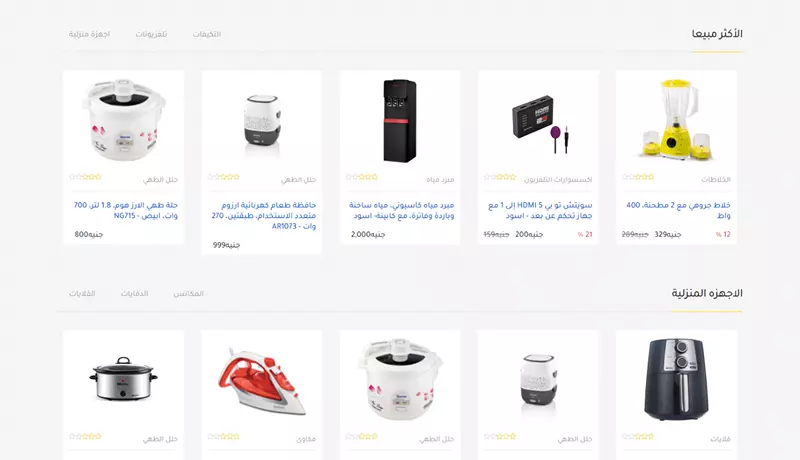Click star rating under HDMI switch

500,177
